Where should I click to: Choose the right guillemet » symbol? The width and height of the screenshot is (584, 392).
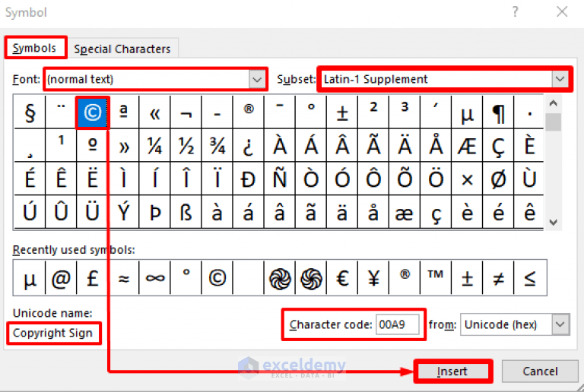[124, 145]
